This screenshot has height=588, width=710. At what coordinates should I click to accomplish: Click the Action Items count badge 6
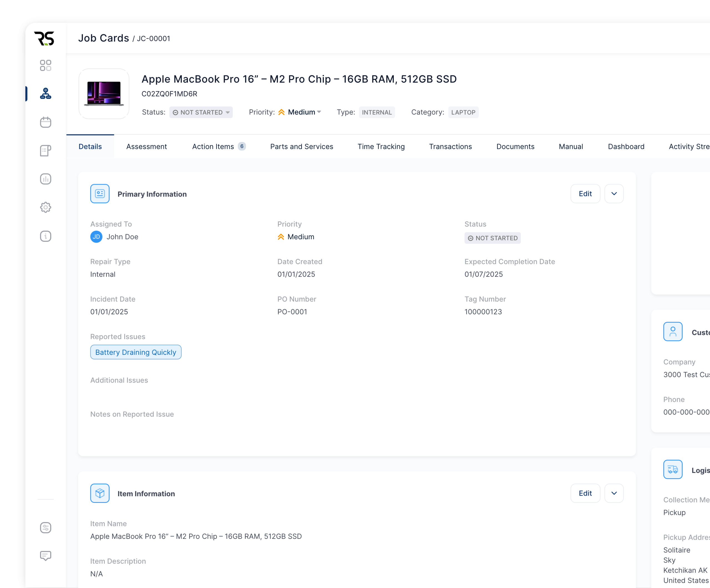(242, 146)
